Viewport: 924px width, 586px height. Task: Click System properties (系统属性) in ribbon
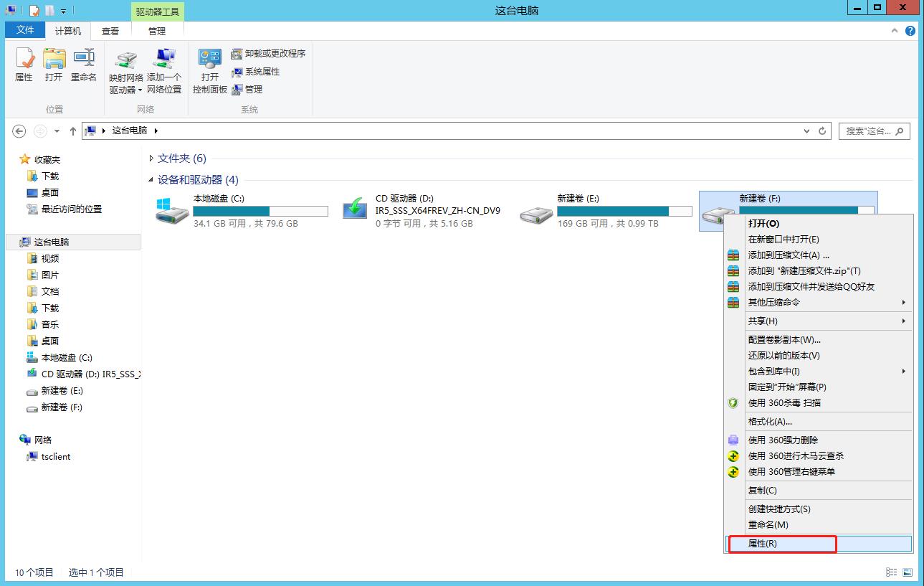tap(256, 72)
